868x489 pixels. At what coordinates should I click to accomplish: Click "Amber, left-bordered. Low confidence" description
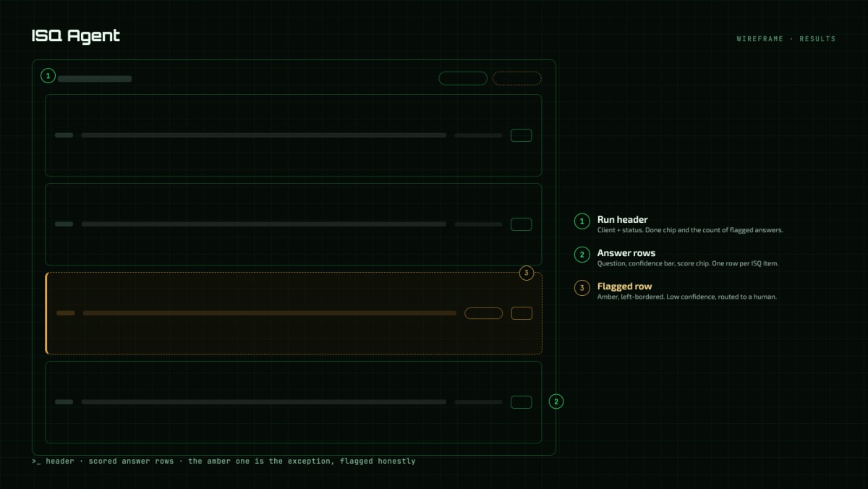687,297
